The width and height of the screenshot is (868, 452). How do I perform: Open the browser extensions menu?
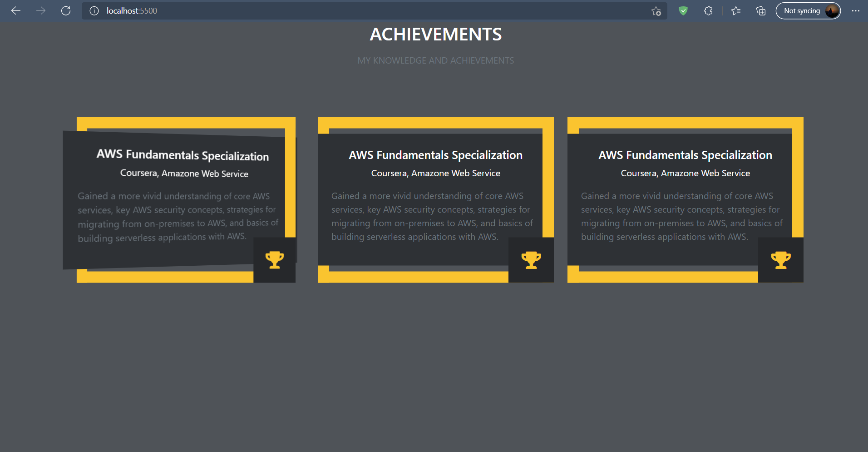pos(708,11)
